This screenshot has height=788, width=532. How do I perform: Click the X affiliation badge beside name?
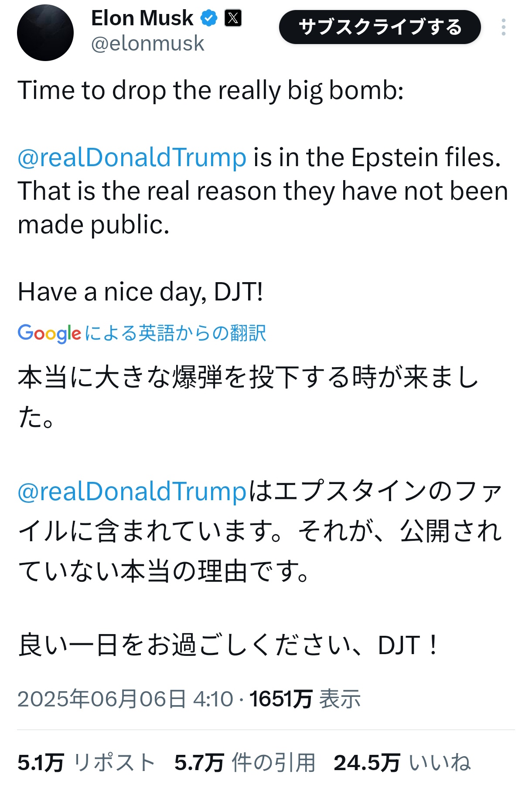coord(233,18)
